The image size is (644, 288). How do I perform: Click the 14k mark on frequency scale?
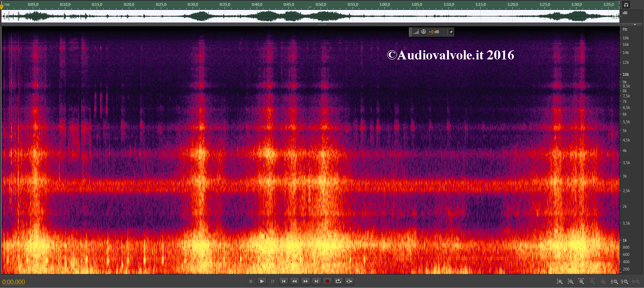coord(625,52)
